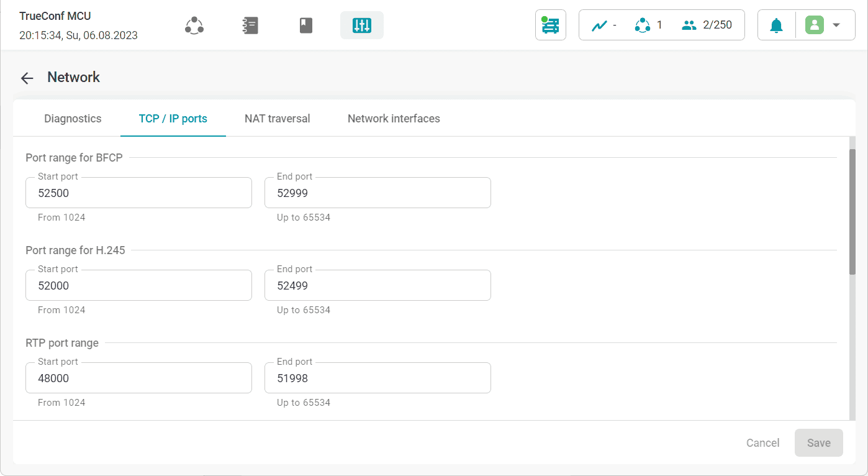Click the Save button
Viewport: 868px width, 476px height.
click(819, 443)
